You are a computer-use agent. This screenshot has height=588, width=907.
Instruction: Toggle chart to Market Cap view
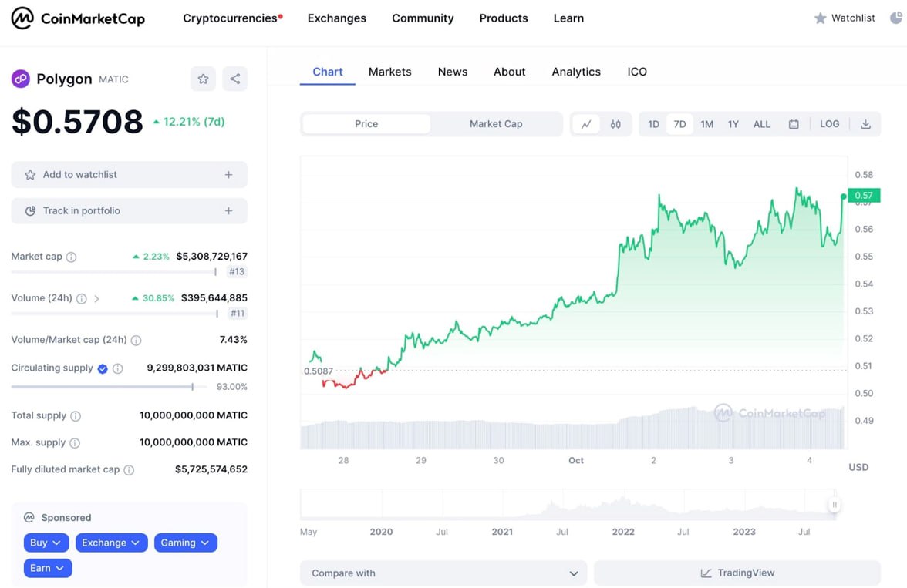[x=496, y=124]
